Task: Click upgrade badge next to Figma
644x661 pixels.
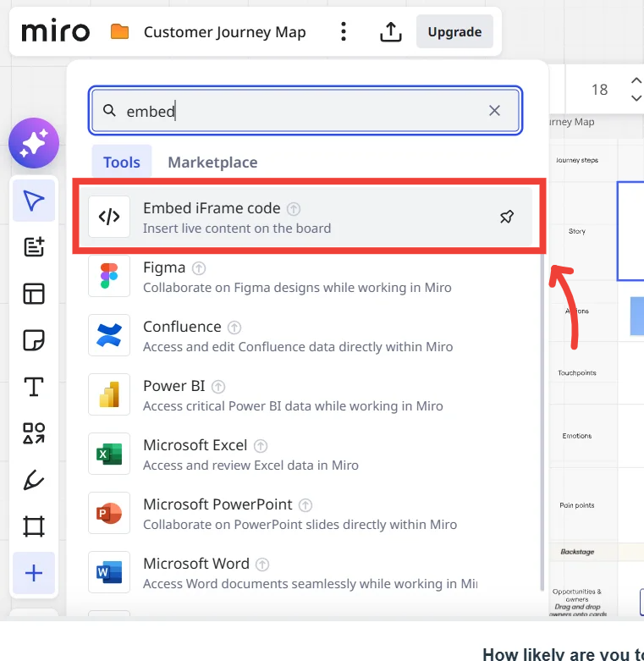Action: point(199,268)
